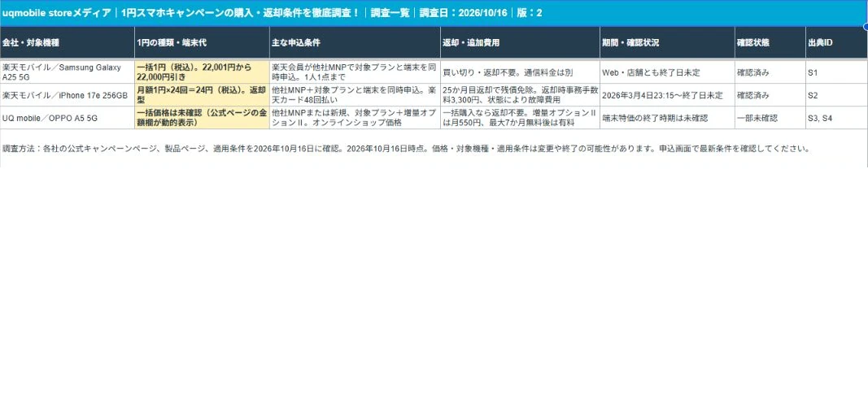Select the 期間・確認状況 column header
This screenshot has height=413, width=868.
(668, 42)
